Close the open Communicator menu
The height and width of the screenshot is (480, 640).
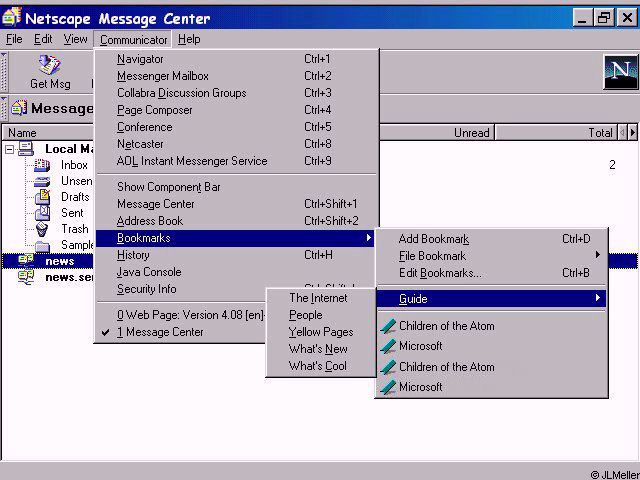pyautogui.click(x=133, y=40)
